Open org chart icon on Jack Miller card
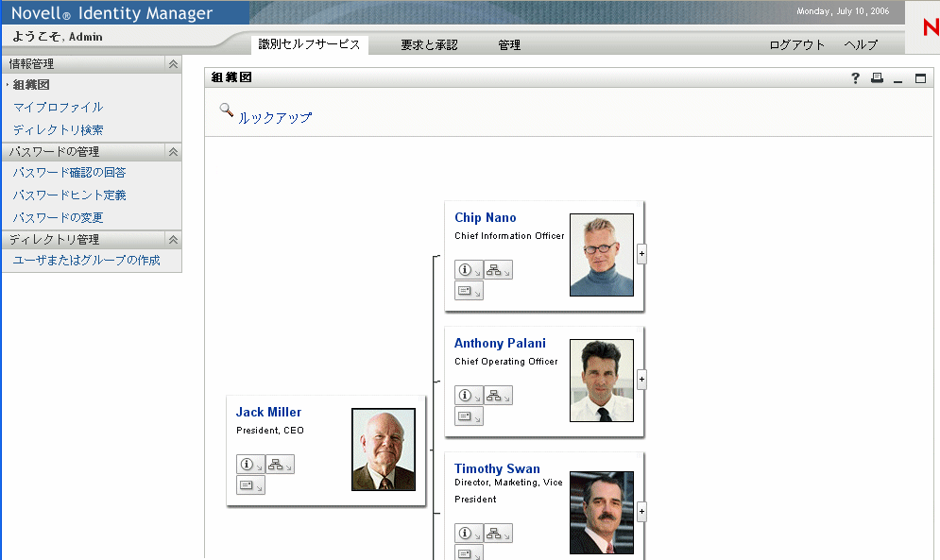This screenshot has height=560, width=940. (280, 464)
